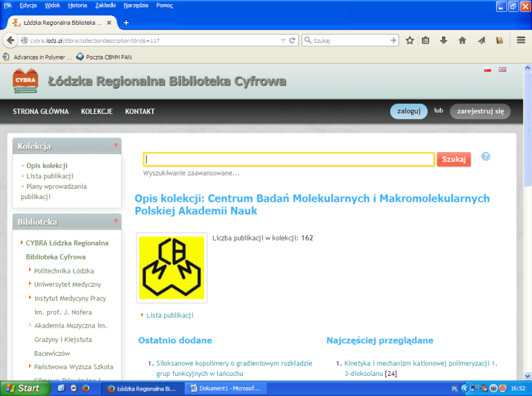This screenshot has width=532, height=396.
Task: Click the zarejestruj się button
Action: tap(480, 111)
